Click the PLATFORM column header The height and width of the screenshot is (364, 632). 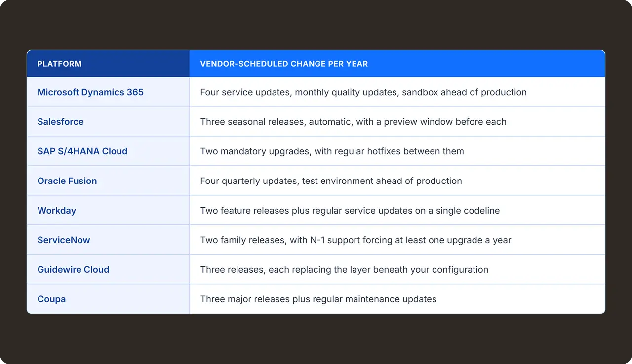tap(108, 64)
